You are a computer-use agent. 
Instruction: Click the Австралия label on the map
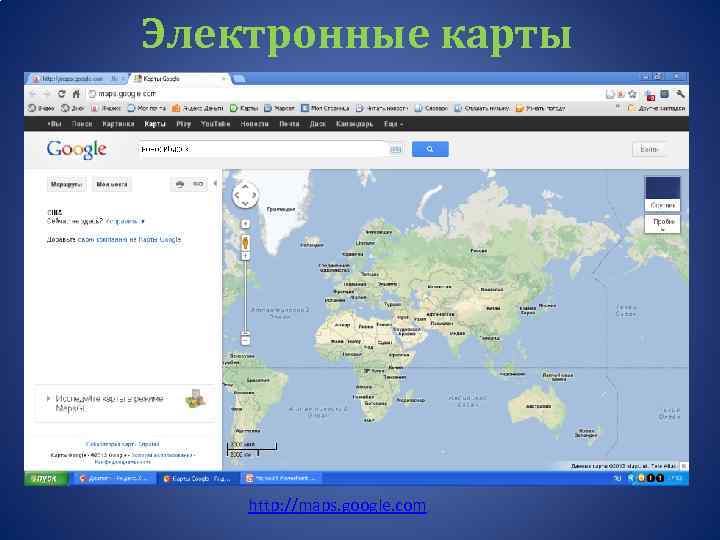538,406
